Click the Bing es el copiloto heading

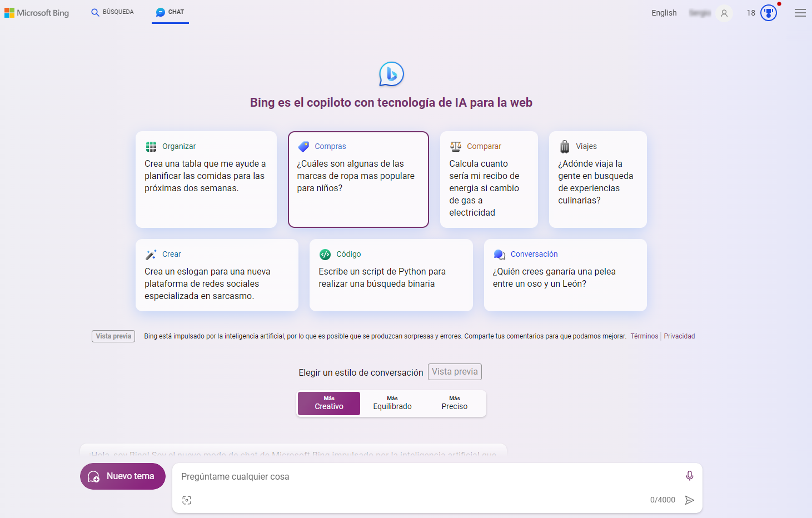391,102
